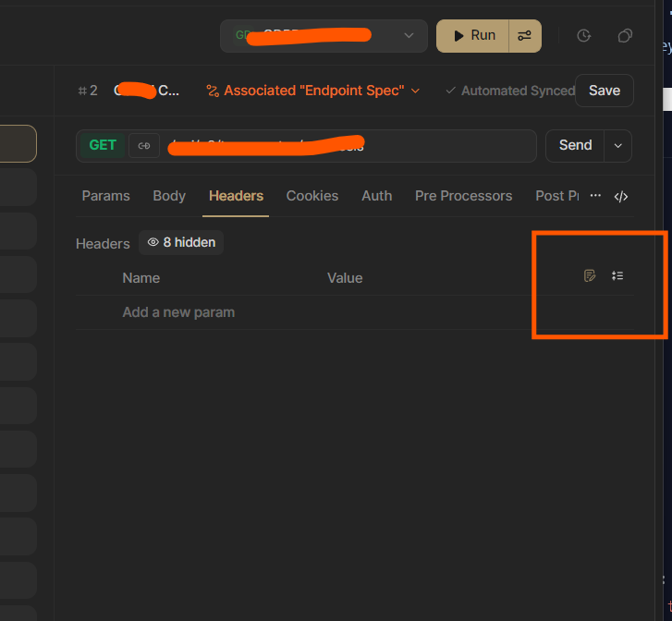Expand the environment selector dropdown
The height and width of the screenshot is (621, 672).
[409, 36]
